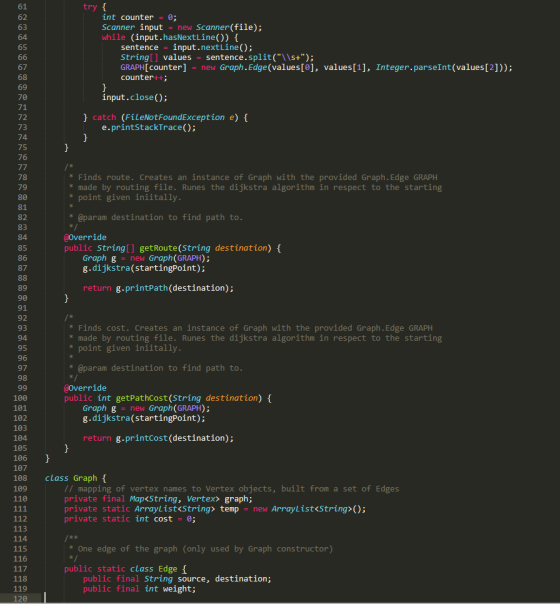The width and height of the screenshot is (560, 604).
Task: Click '@Override' annotation on line 84
Action: pos(85,238)
